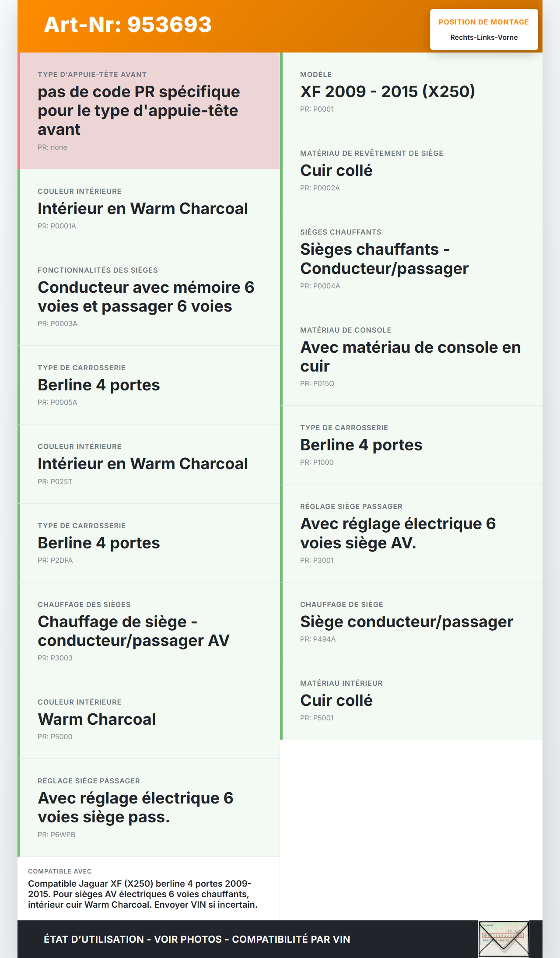The image size is (560, 958).
Task: Click the Cuir collé P0002A card
Action: pos(412,170)
